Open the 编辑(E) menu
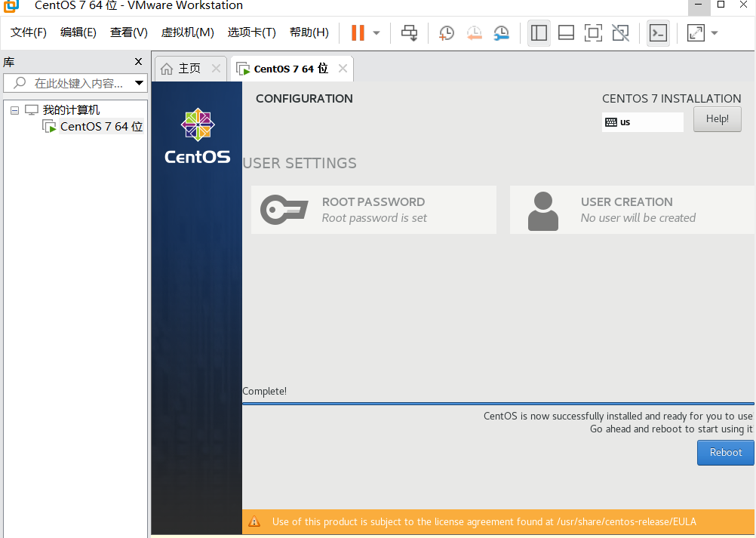756x538 pixels. [x=78, y=32]
